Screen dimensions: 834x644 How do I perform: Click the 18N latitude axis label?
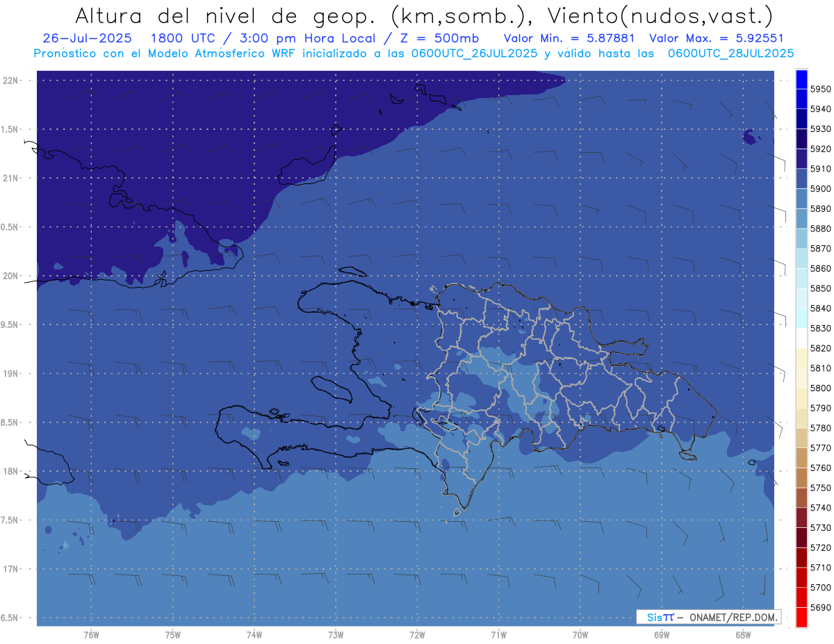[x=12, y=471]
